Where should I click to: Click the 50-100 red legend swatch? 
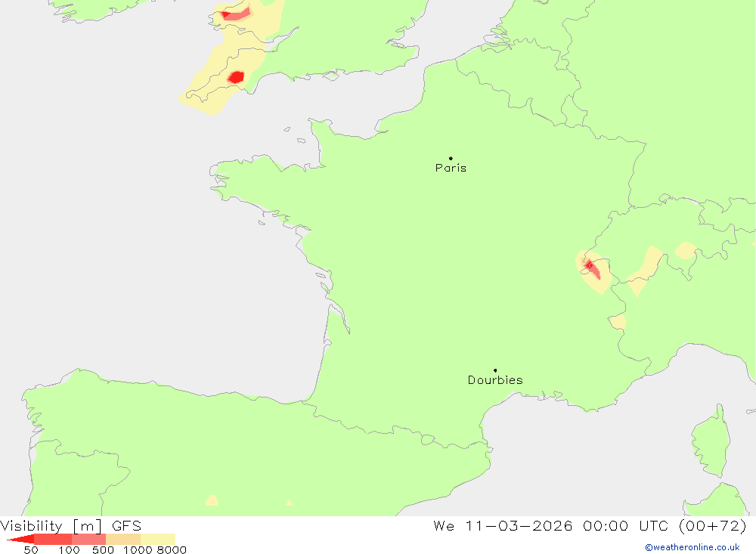53,539
